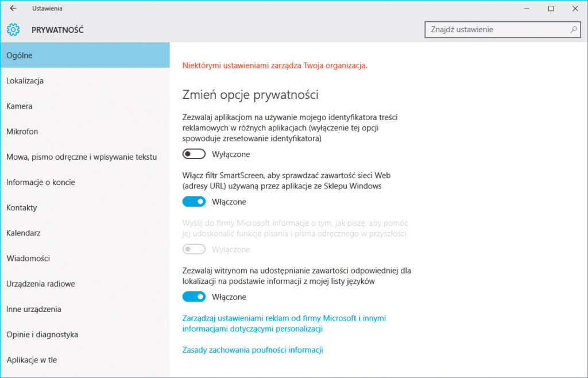The height and width of the screenshot is (378, 588).
Task: Turn off the language list sharing toggle
Action: tap(194, 296)
